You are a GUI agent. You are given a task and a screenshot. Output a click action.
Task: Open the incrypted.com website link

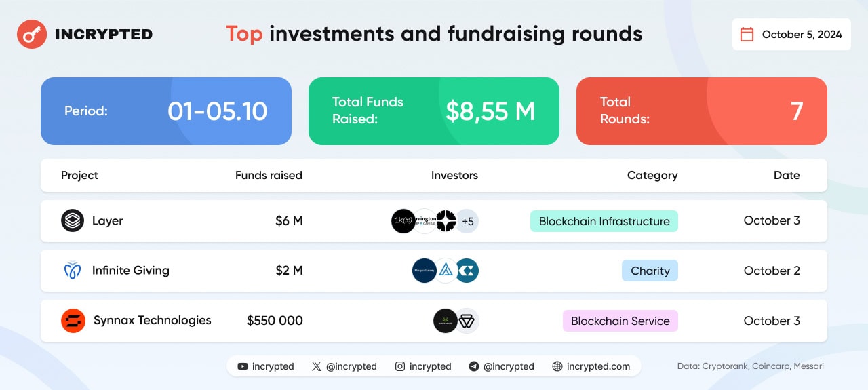click(x=598, y=366)
